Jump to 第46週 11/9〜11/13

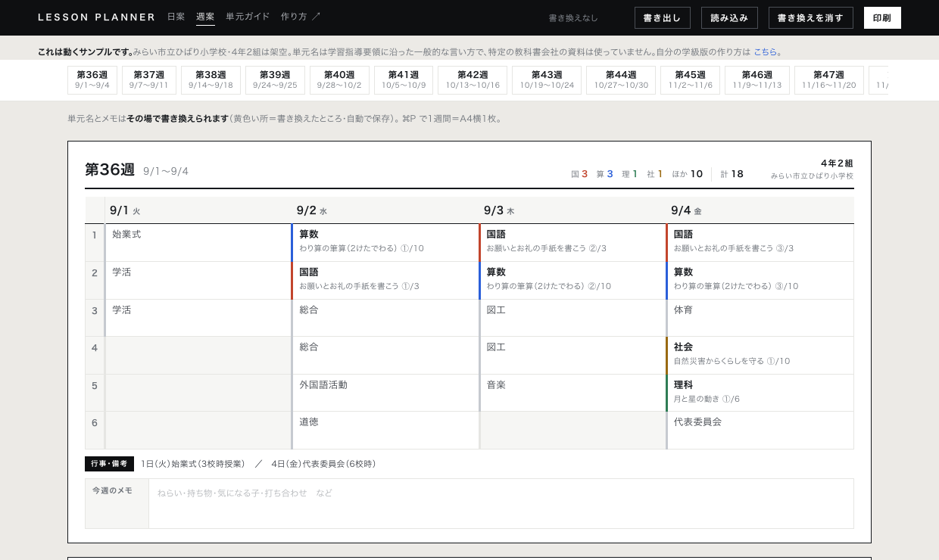pos(757,79)
